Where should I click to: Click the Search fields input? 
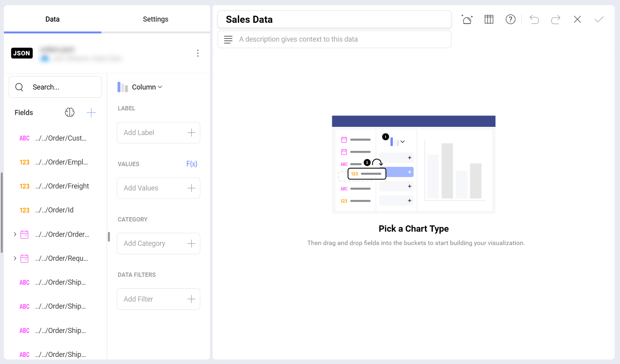55,87
